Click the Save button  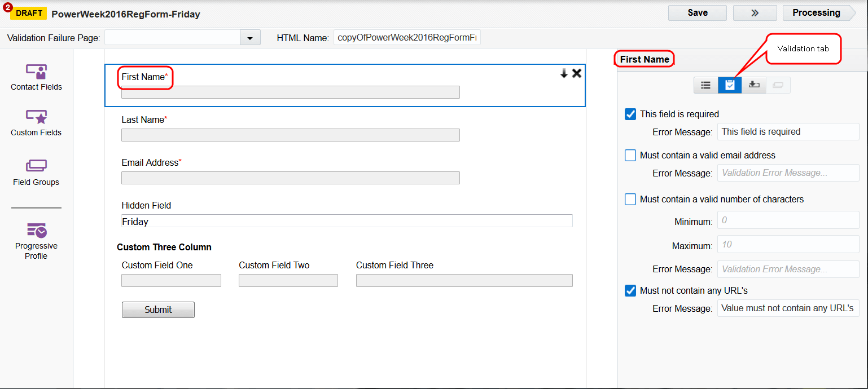click(x=697, y=12)
